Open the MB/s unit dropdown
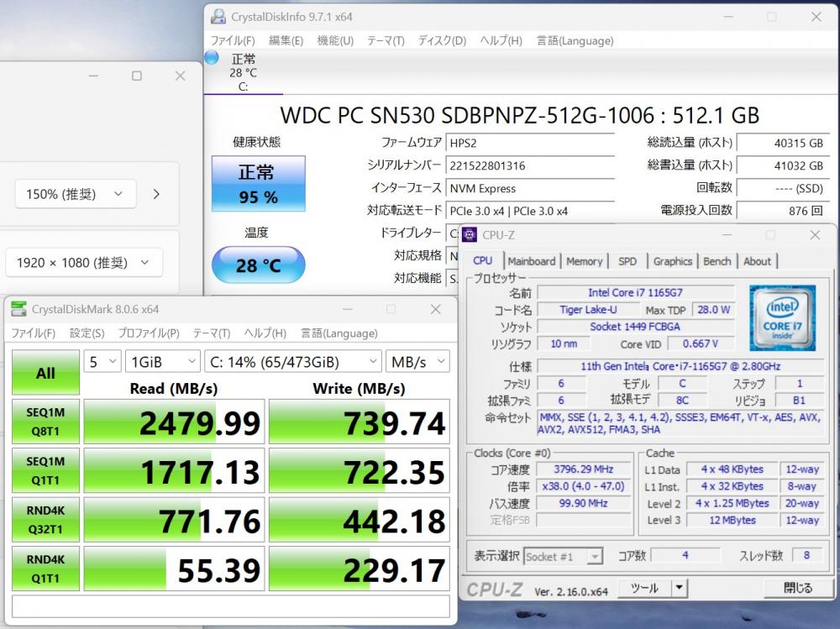840x629 pixels. [417, 362]
